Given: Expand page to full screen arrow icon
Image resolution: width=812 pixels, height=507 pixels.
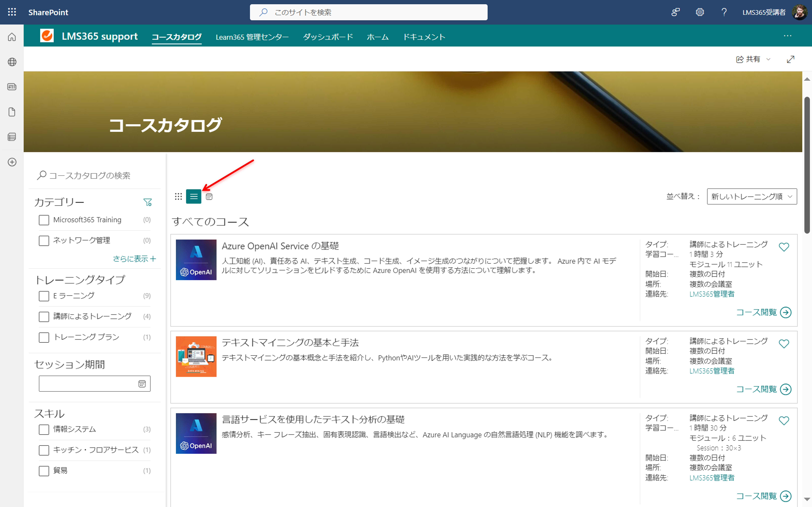Looking at the screenshot, I should coord(790,59).
